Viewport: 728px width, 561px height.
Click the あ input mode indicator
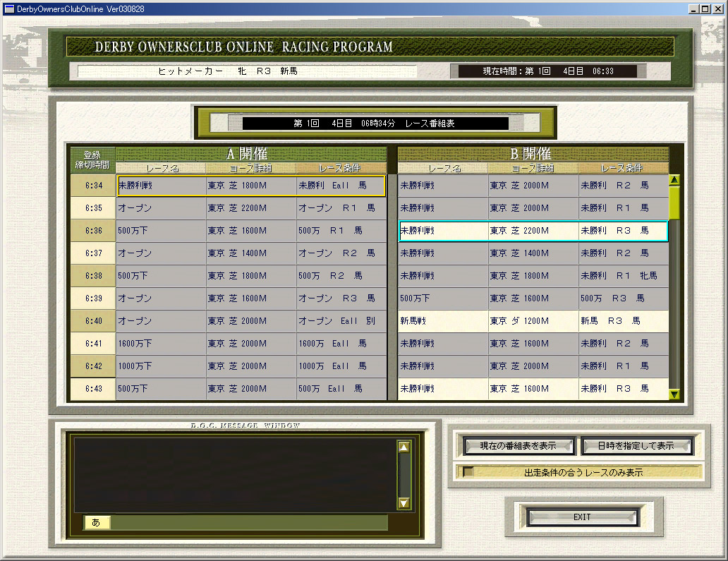[x=97, y=523]
